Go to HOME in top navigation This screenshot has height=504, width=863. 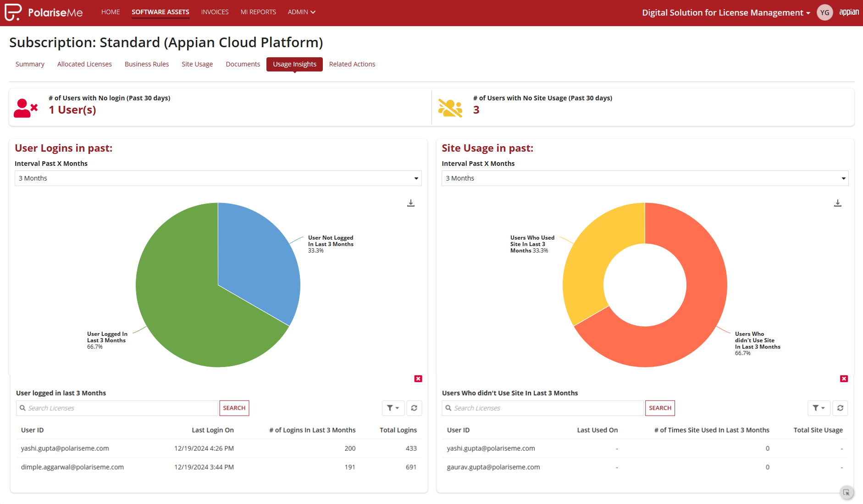coord(111,12)
